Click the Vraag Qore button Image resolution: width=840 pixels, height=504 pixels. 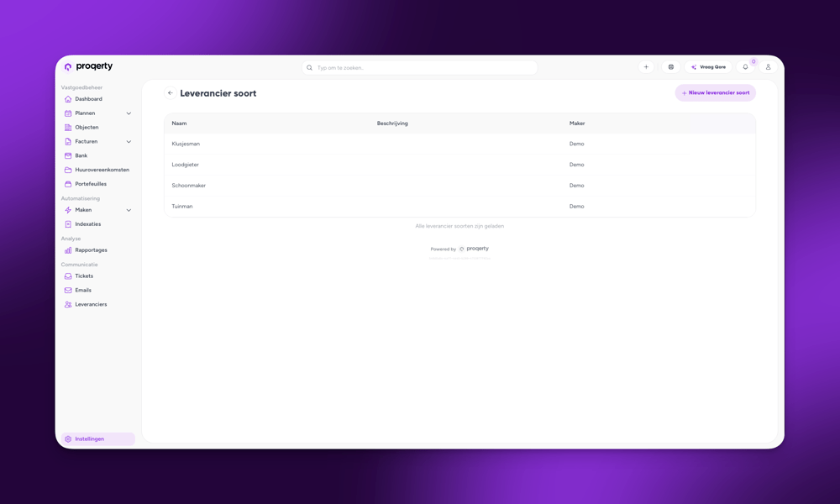click(x=708, y=67)
